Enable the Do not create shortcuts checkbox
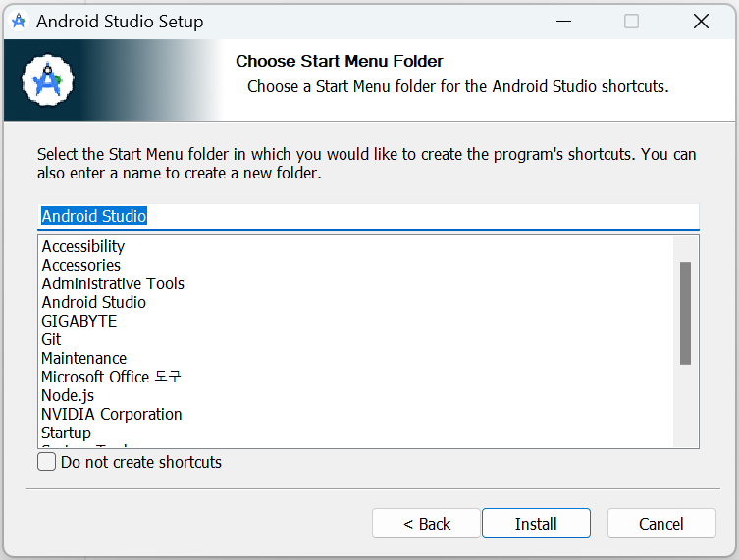 point(47,462)
